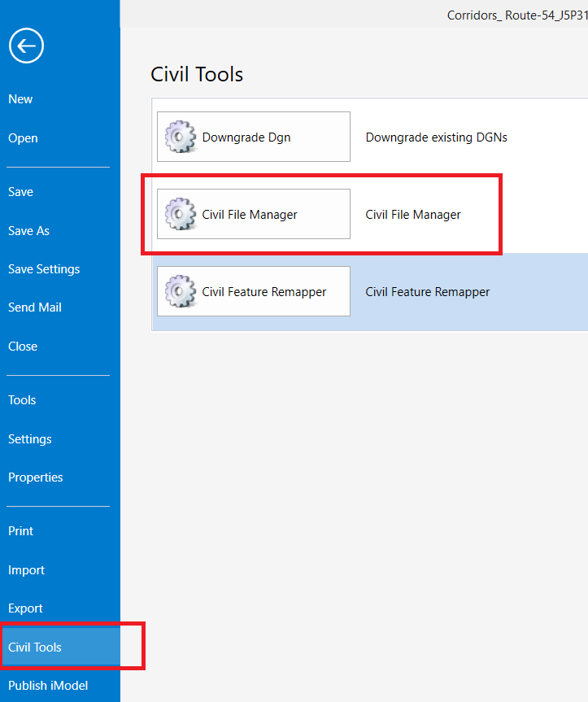This screenshot has width=588, height=702.
Task: Start the Civil Feature Remapper button
Action: pyautogui.click(x=254, y=291)
